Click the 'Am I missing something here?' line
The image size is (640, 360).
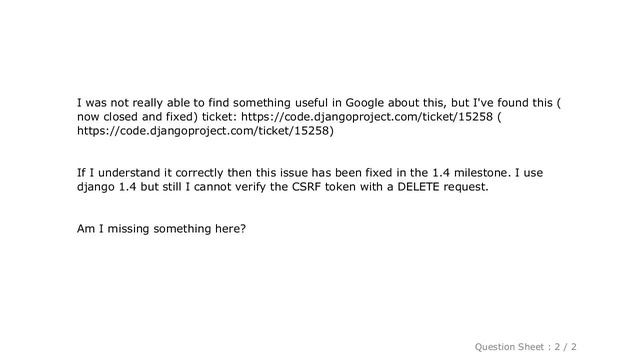[161, 229]
